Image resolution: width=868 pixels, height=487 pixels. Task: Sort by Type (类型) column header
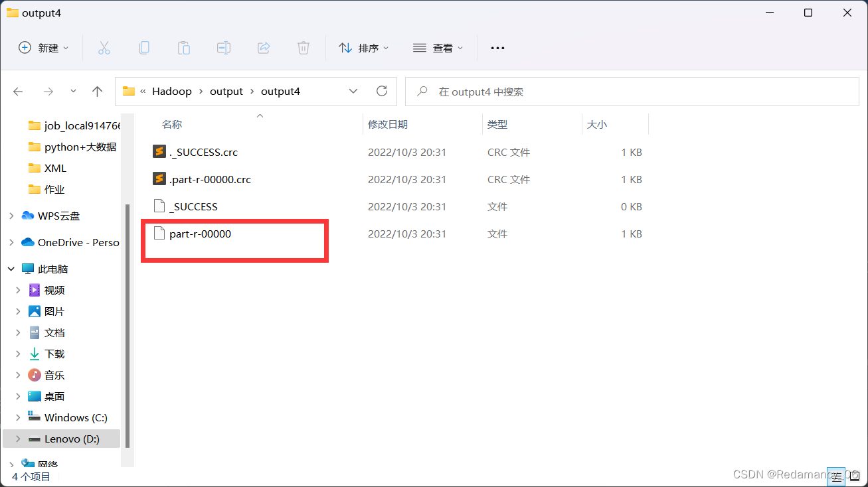[497, 124]
